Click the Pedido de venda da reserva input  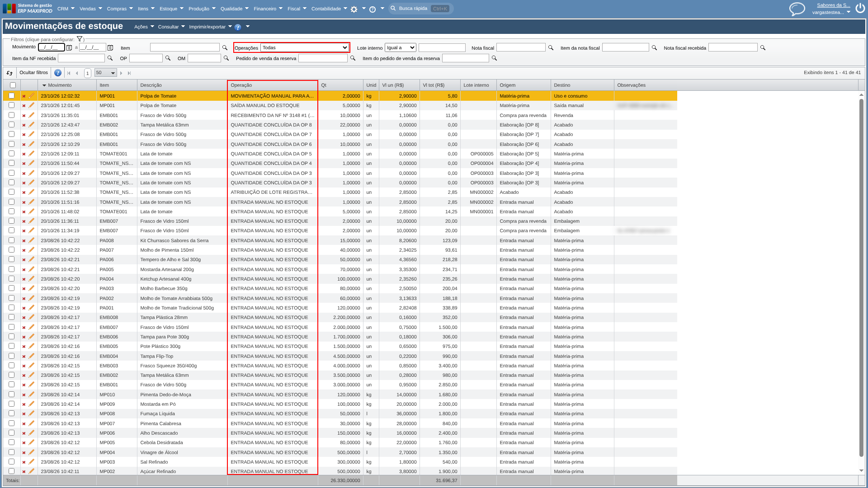click(x=323, y=58)
